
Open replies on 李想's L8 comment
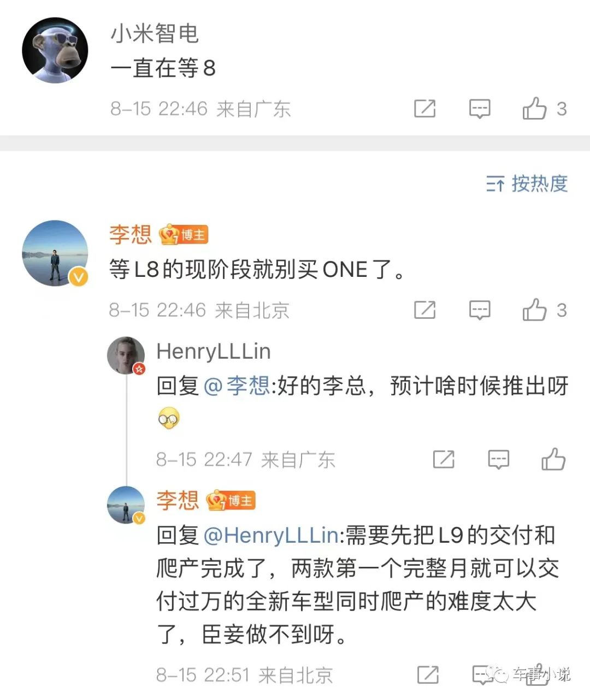tap(480, 310)
